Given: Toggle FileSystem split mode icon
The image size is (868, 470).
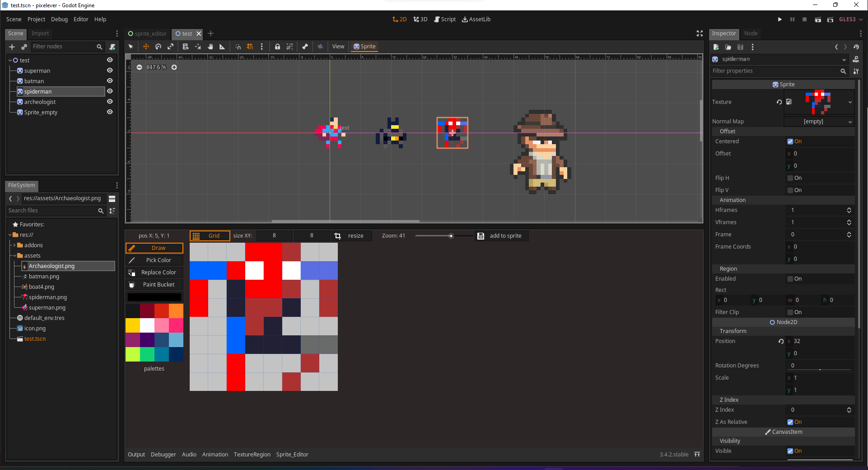Looking at the screenshot, I should pos(112,198).
